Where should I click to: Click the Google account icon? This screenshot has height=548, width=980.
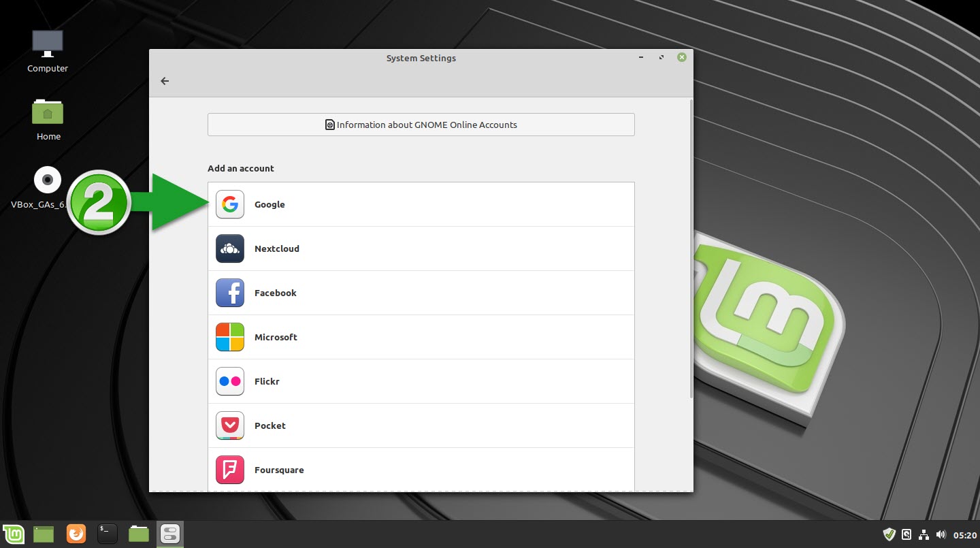pyautogui.click(x=230, y=204)
